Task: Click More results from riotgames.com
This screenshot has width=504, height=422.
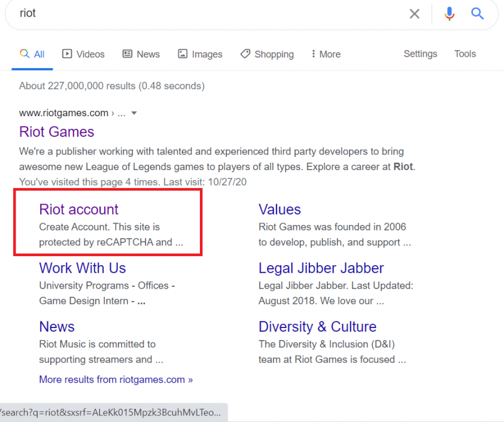Action: (x=116, y=380)
